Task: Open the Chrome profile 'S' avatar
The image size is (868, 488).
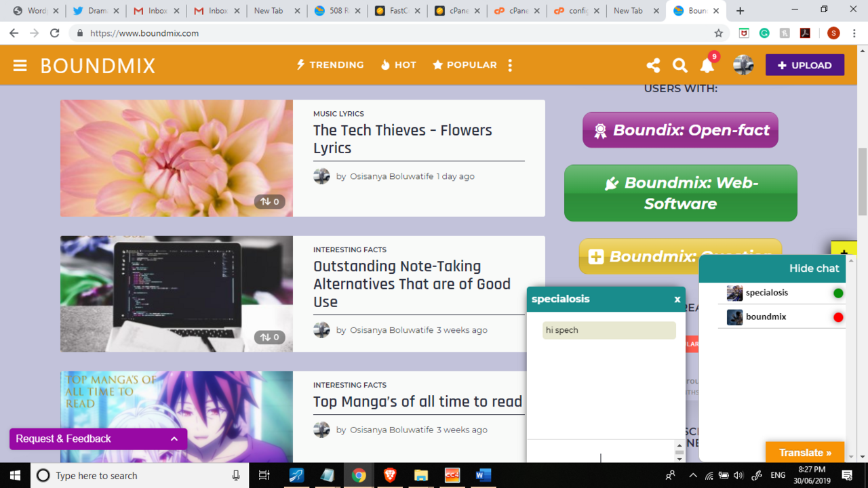Action: click(833, 33)
